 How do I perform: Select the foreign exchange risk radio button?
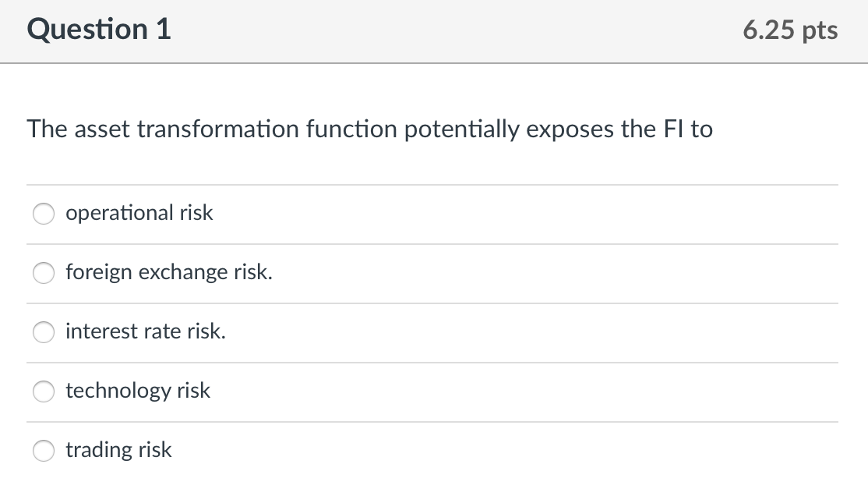tap(44, 273)
